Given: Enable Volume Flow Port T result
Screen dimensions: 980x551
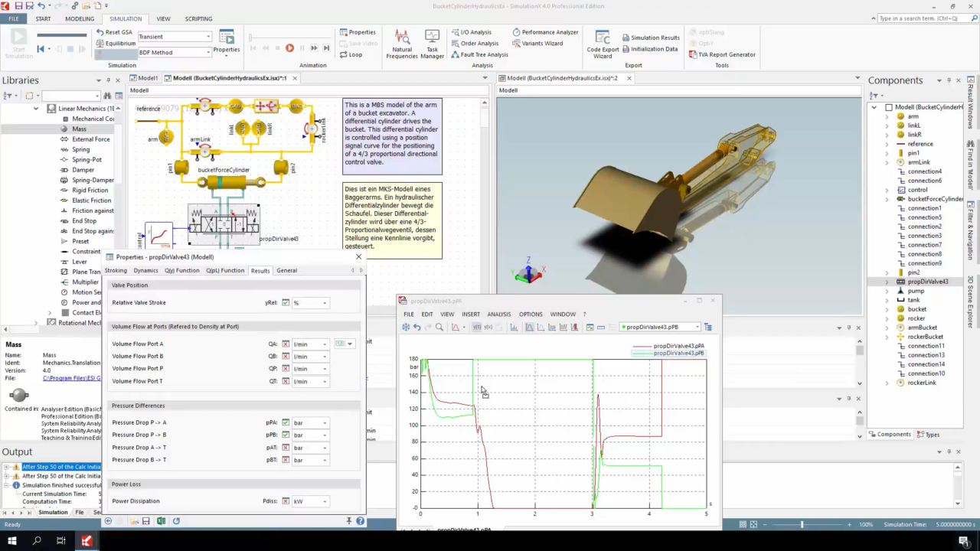Looking at the screenshot, I should point(286,381).
